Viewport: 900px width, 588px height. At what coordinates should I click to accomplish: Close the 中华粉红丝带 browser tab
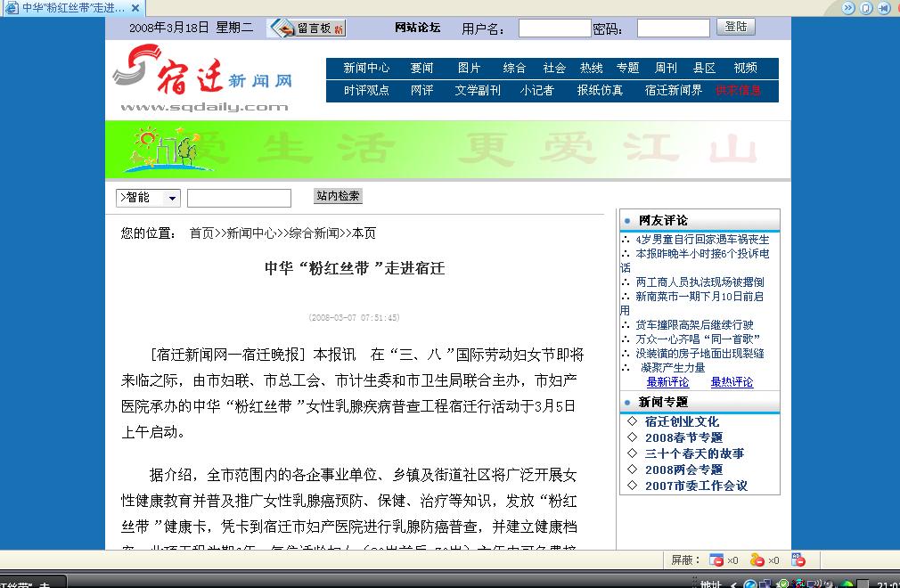point(135,8)
